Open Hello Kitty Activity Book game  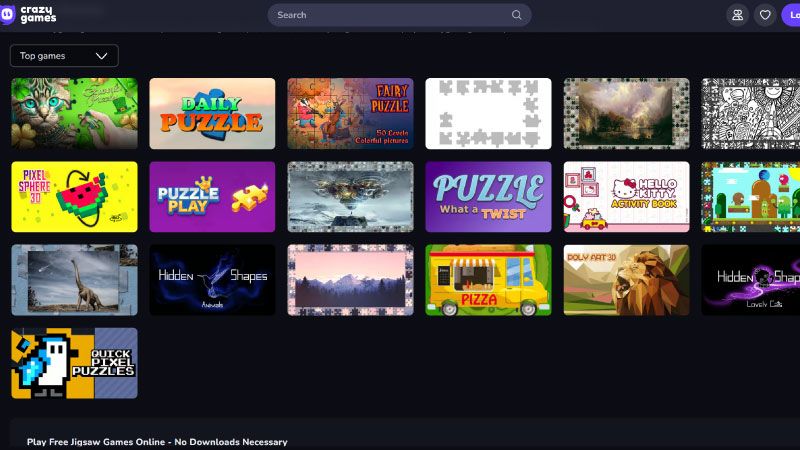click(626, 196)
